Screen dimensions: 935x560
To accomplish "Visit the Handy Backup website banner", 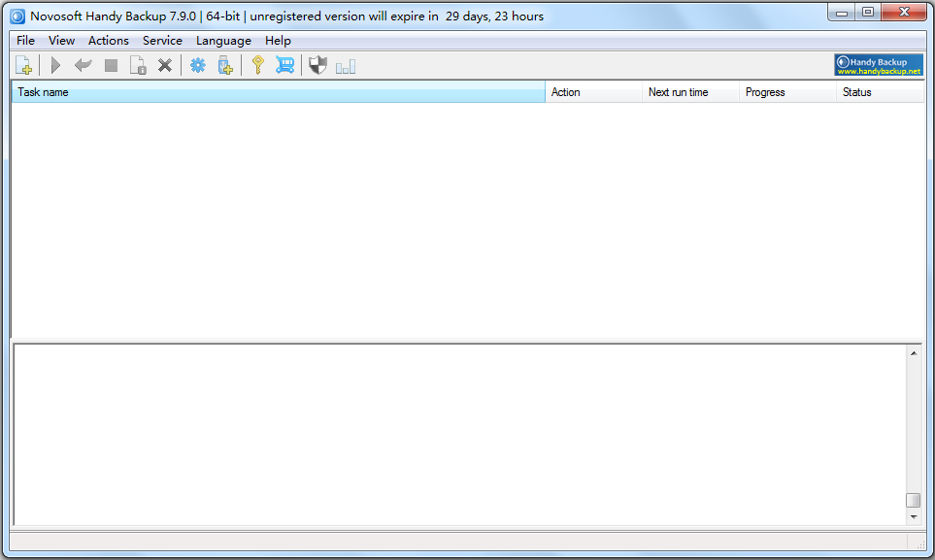I will click(878, 64).
